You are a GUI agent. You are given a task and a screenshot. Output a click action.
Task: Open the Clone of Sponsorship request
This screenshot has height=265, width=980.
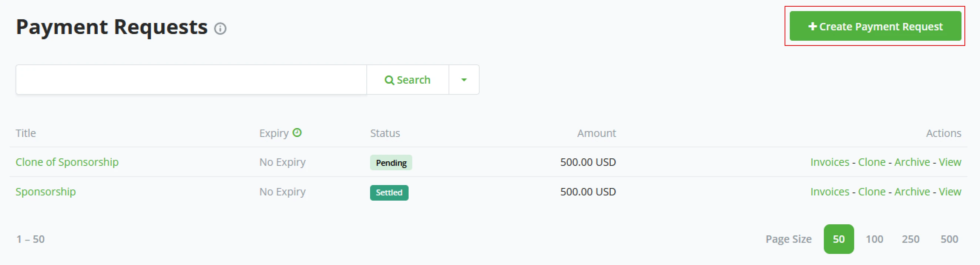click(x=67, y=162)
